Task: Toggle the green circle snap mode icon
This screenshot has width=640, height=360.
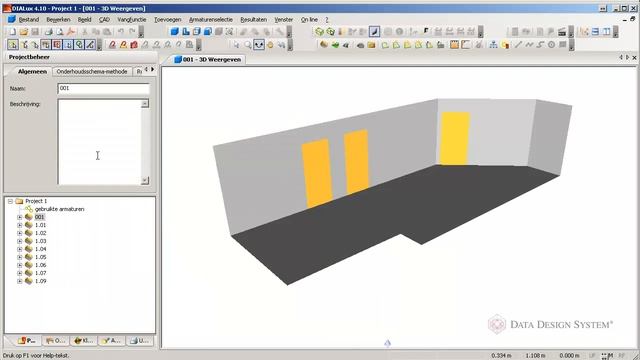Action: pyautogui.click(x=79, y=44)
